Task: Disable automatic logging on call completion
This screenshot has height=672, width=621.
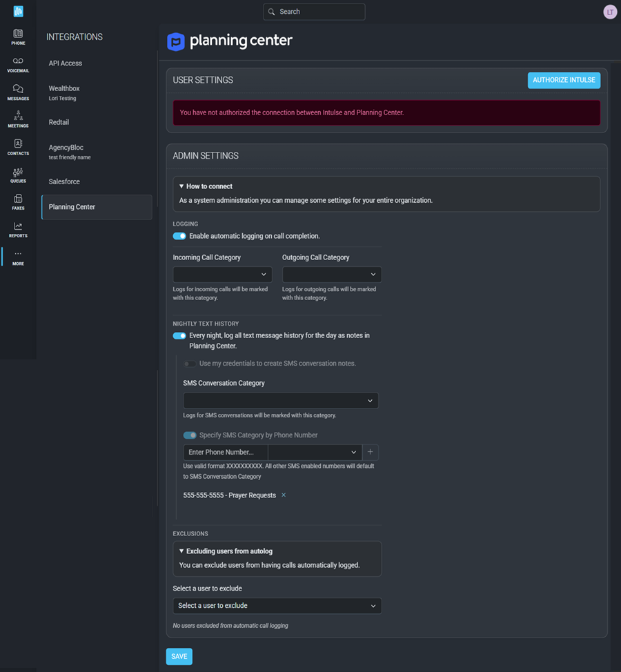Action: coord(179,236)
